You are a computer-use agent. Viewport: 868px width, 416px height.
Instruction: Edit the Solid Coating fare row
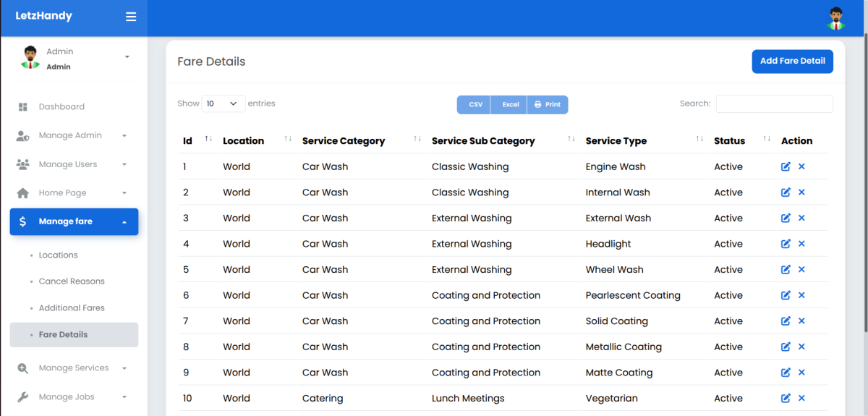pos(786,321)
